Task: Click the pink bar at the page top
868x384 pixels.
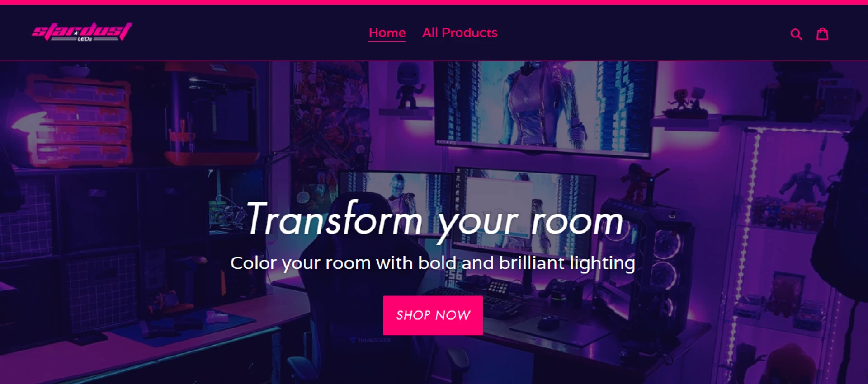Action: click(434, 2)
